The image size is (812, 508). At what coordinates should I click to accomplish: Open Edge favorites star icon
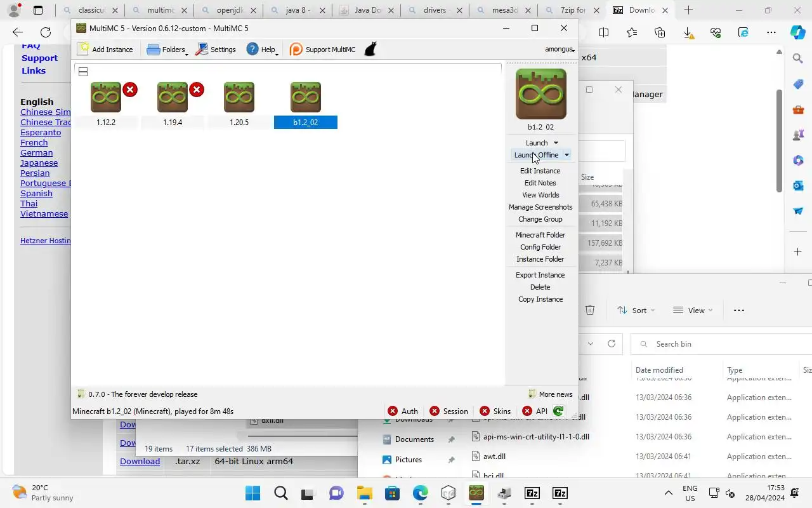click(x=632, y=32)
